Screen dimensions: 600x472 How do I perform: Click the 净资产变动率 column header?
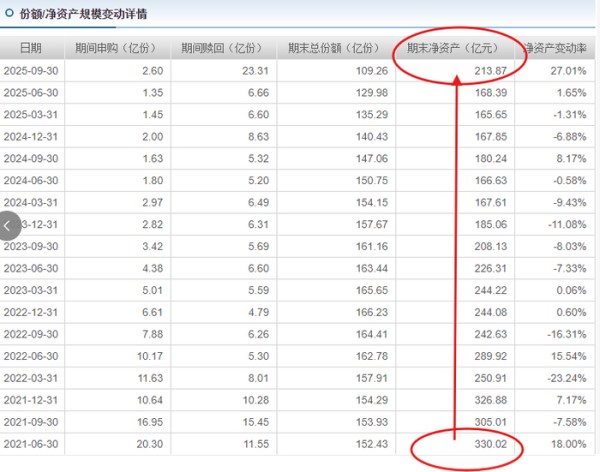tap(555, 48)
